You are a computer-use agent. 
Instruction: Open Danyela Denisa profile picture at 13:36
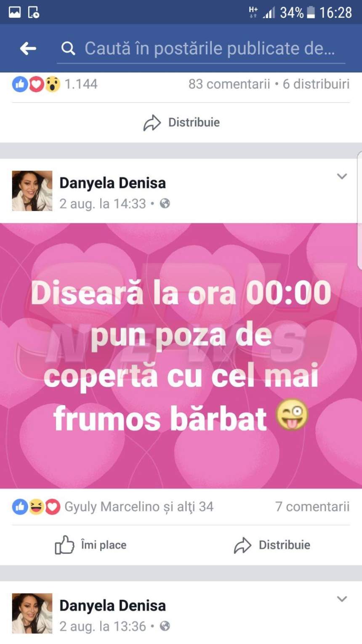click(32, 613)
